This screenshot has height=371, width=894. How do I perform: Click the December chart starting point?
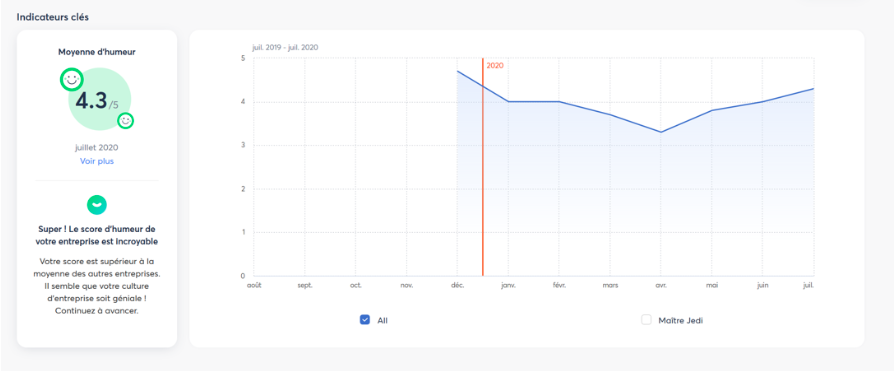tap(457, 71)
